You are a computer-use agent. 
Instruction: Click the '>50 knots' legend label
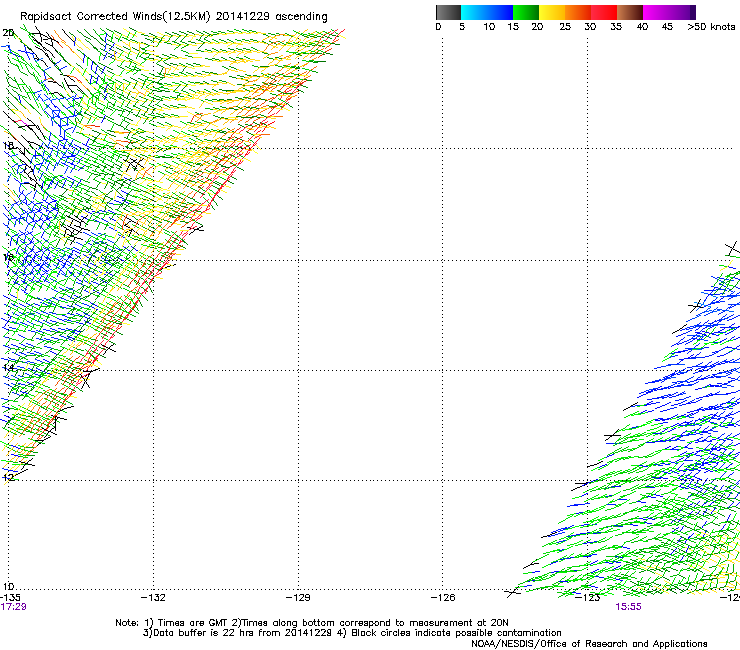click(711, 27)
